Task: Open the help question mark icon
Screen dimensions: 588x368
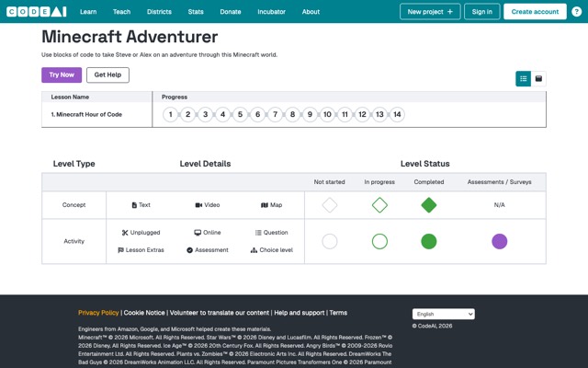Action: pyautogui.click(x=576, y=12)
